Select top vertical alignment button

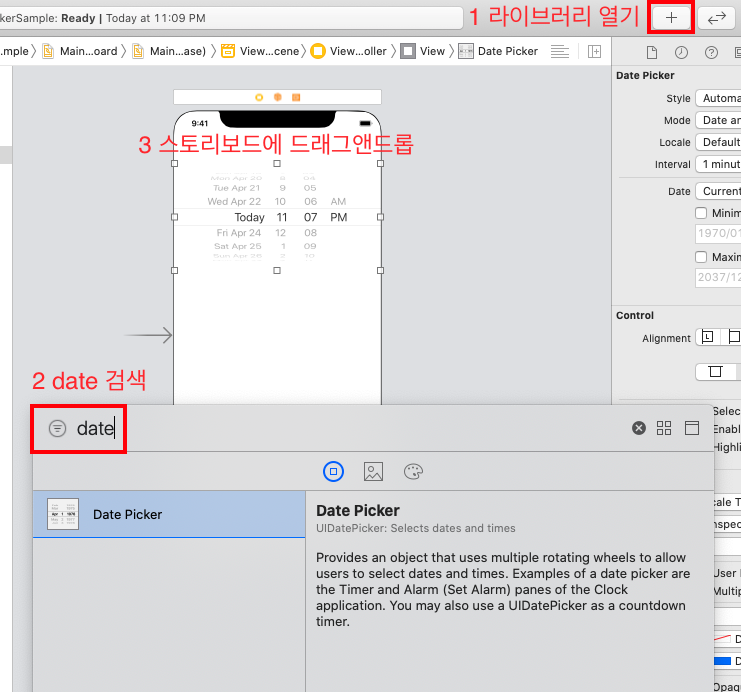pos(715,372)
